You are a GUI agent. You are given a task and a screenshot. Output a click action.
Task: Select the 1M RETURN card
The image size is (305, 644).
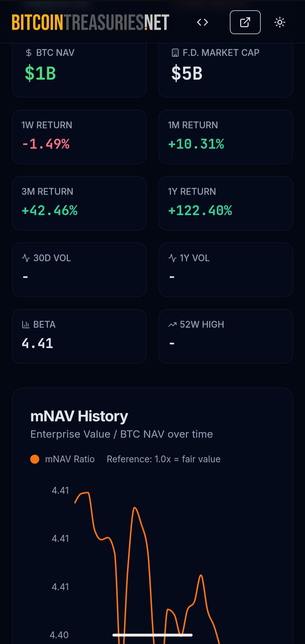point(226,137)
